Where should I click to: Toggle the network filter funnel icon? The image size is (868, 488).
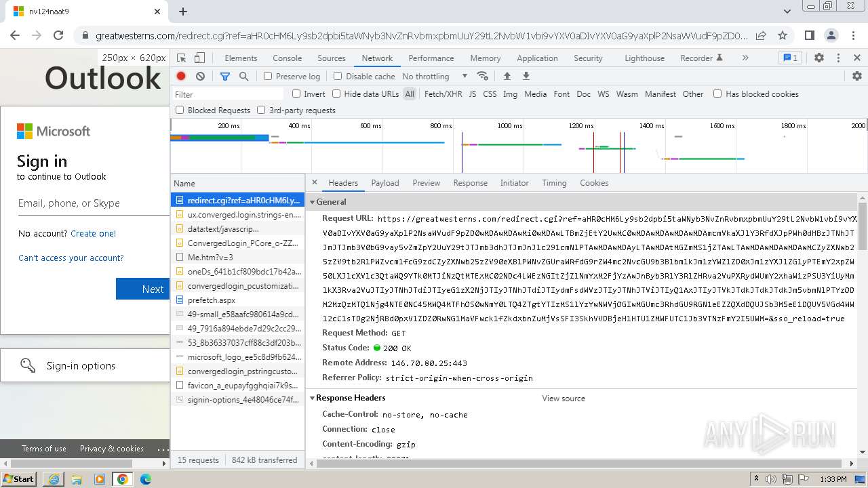click(225, 76)
